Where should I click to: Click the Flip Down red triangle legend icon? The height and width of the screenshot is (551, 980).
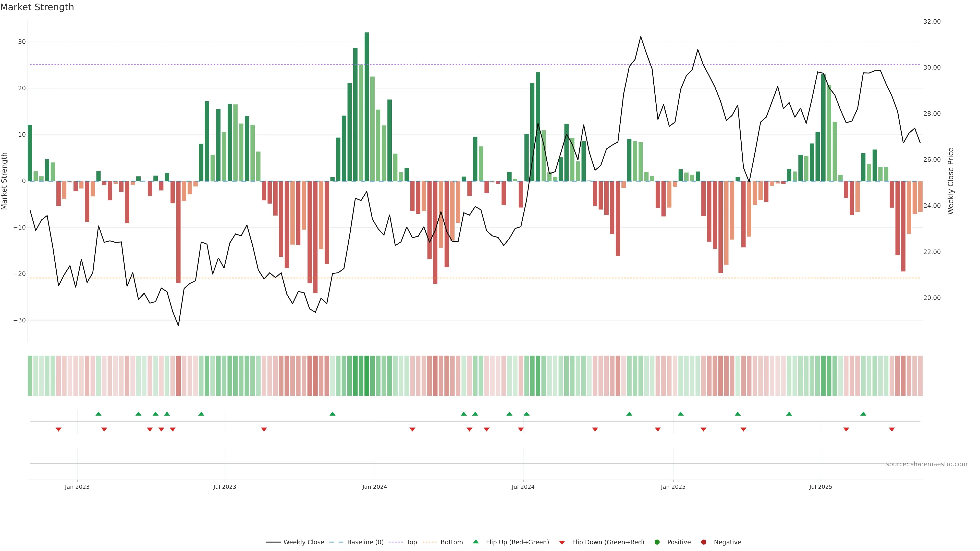562,543
